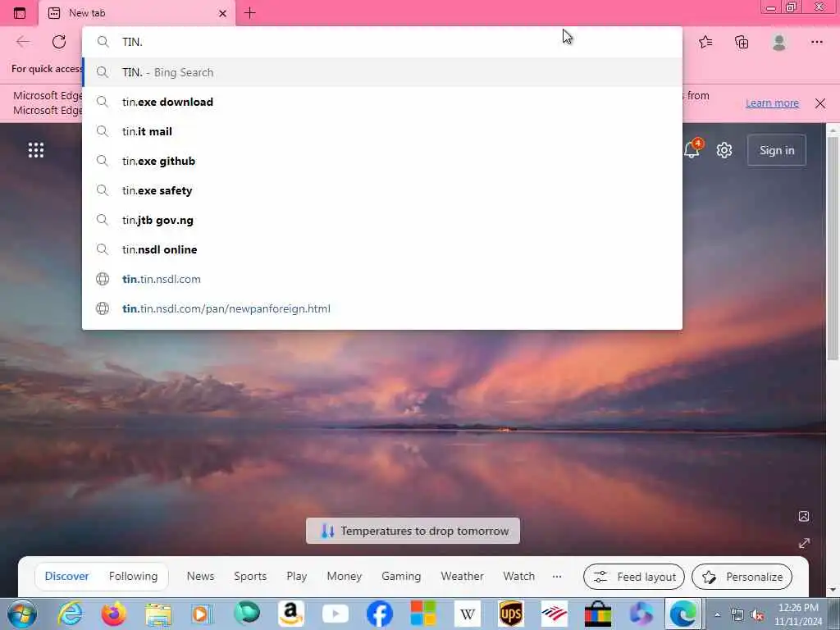Switch to the Discover feed tab
Viewport: 840px width, 630px height.
(x=67, y=577)
